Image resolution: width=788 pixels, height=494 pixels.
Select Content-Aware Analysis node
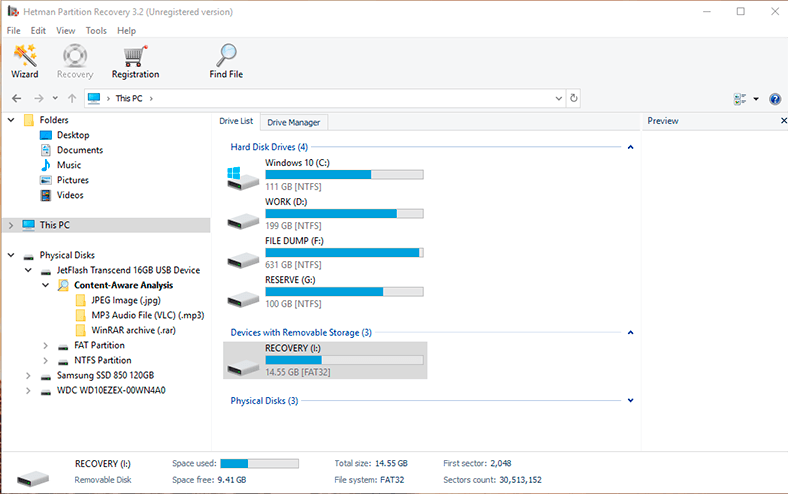[x=115, y=285]
